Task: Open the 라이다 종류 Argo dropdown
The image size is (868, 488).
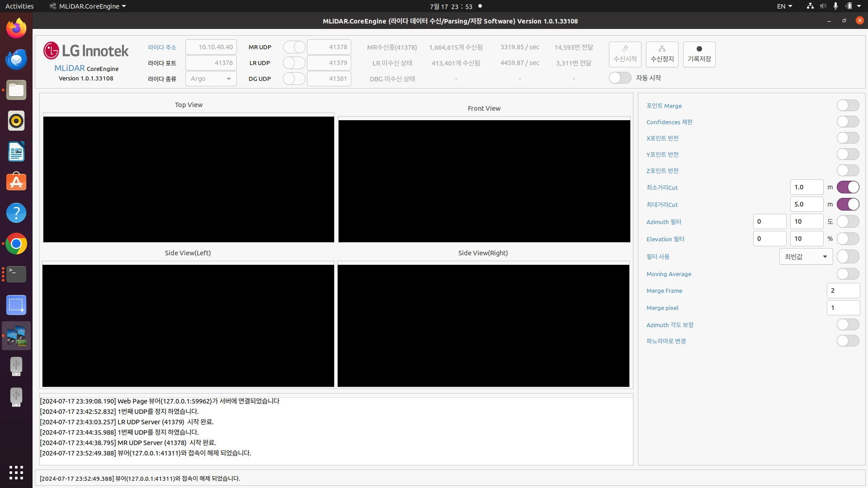Action: click(x=211, y=79)
